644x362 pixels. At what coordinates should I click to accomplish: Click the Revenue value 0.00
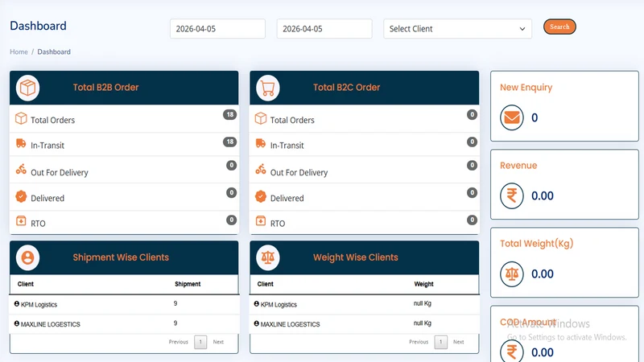click(x=543, y=195)
